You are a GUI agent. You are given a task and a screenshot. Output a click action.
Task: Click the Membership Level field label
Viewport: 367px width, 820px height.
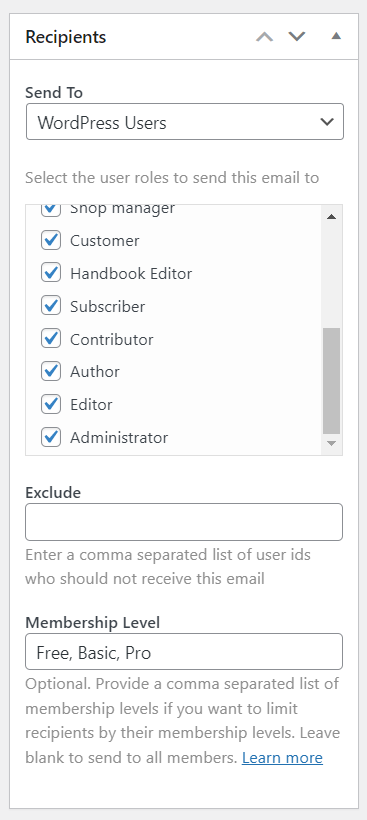93,622
